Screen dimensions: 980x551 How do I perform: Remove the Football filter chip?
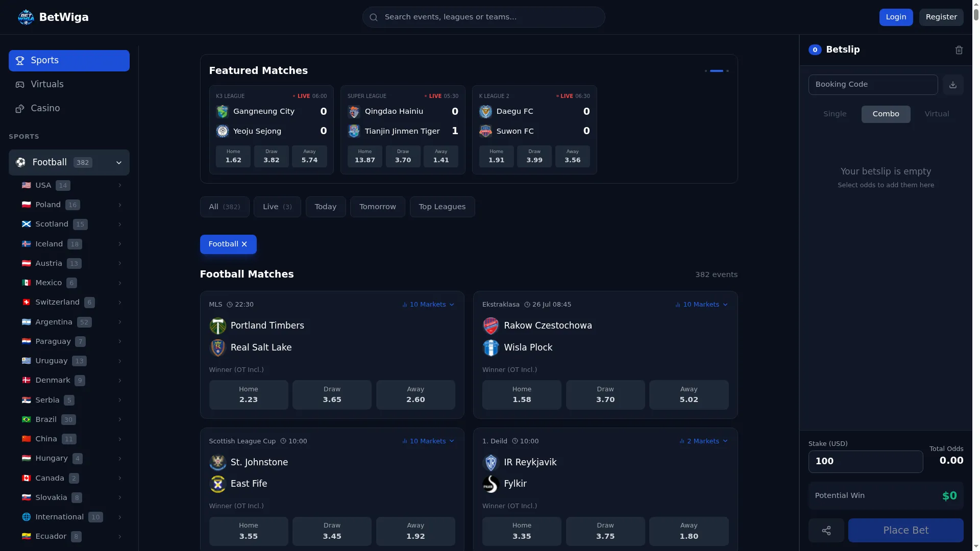click(244, 244)
